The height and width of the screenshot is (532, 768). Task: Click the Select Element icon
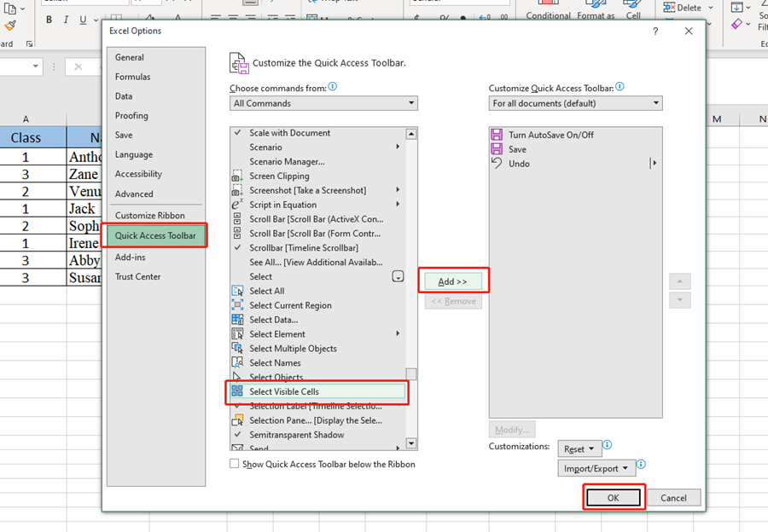click(237, 334)
